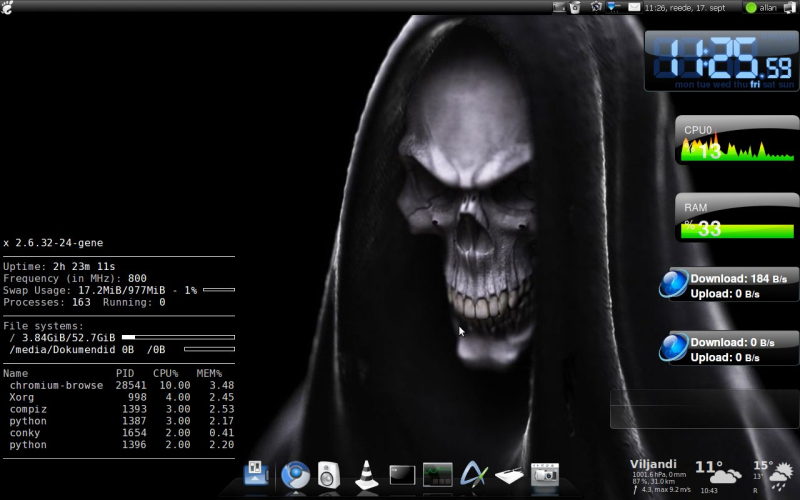Open the speaker sound app in dock

pyautogui.click(x=329, y=475)
